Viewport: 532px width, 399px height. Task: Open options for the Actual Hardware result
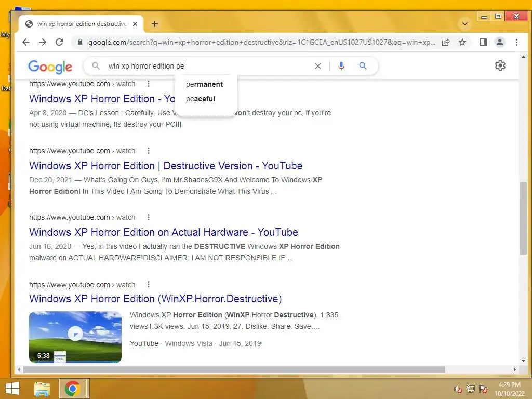(x=148, y=217)
